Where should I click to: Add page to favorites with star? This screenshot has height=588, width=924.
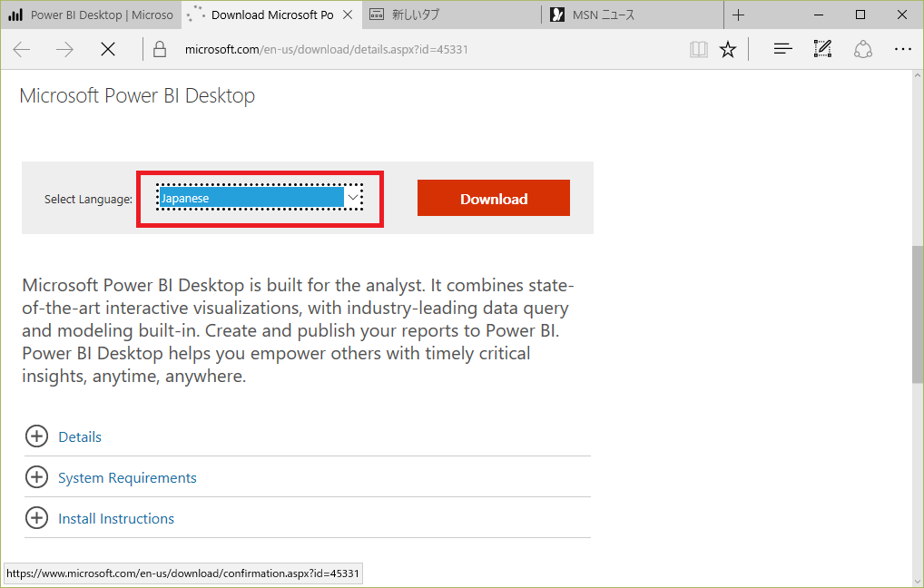pyautogui.click(x=728, y=50)
